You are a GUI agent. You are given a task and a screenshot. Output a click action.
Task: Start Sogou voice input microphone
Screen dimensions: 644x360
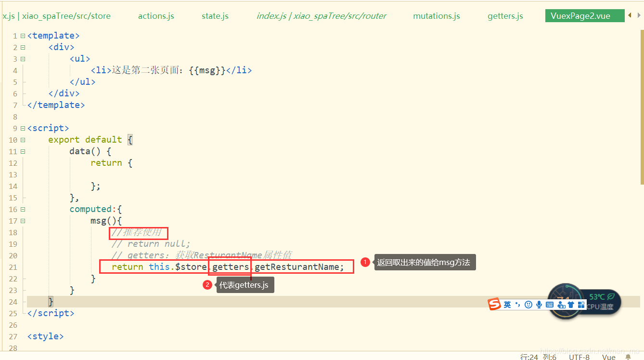[x=539, y=305]
